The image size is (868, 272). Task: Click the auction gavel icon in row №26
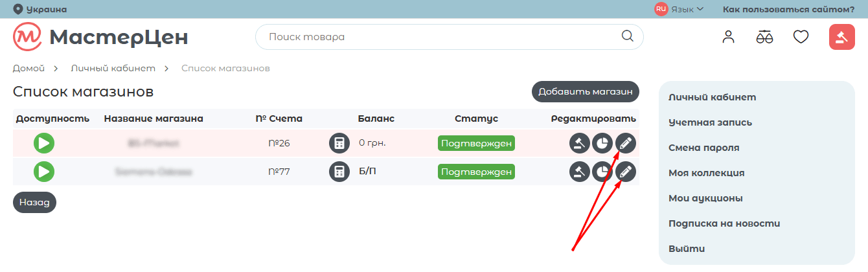[x=580, y=143]
